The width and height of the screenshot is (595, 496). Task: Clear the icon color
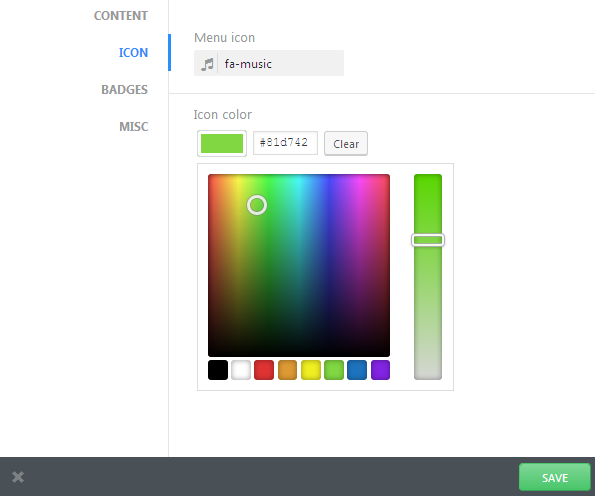(x=346, y=143)
